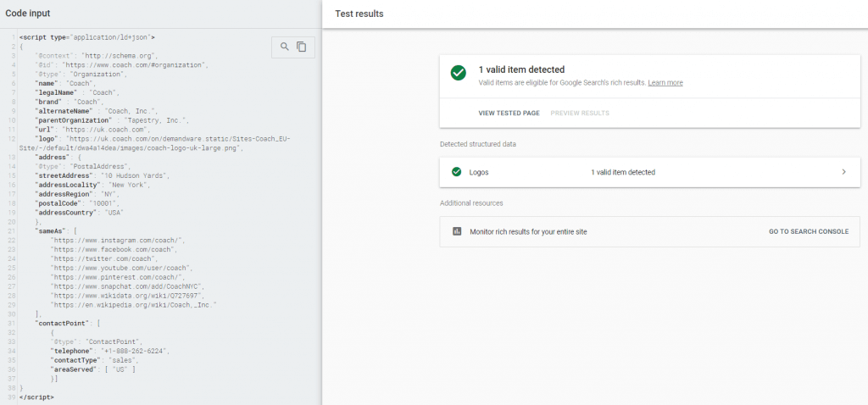868x405 pixels.
Task: Click the "addressLocality" New York line
Action: pyautogui.click(x=93, y=185)
